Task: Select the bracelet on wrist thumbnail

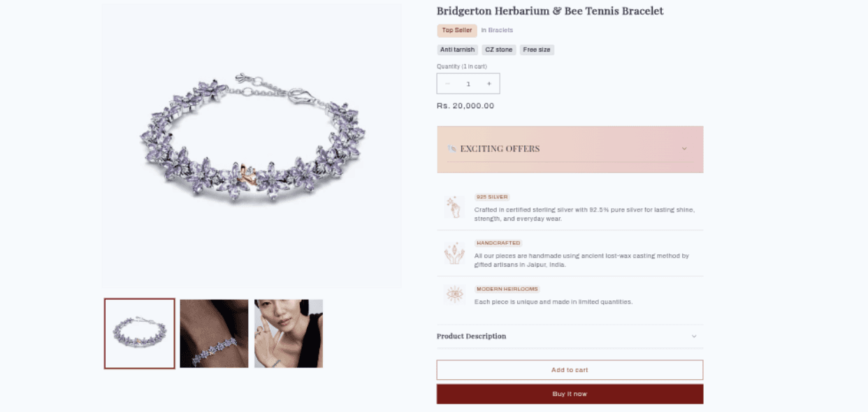Action: pyautogui.click(x=214, y=334)
